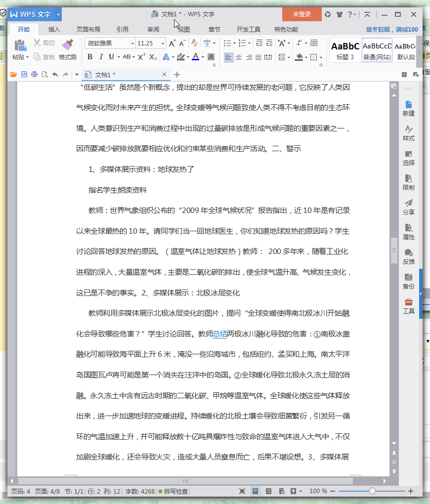Decrease font size with A- icon
430x504 pixels.
pyautogui.click(x=182, y=43)
